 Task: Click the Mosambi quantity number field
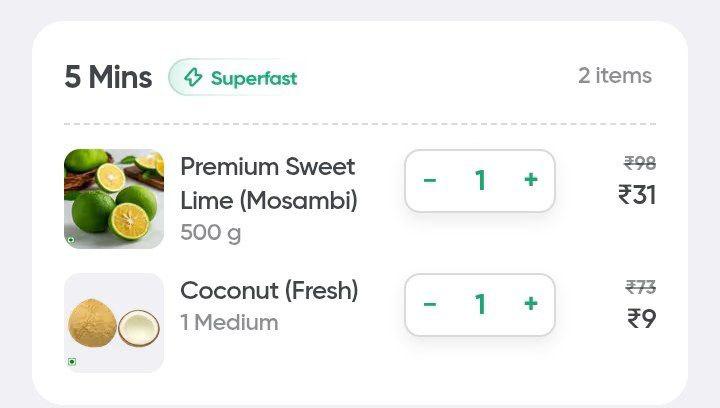point(480,181)
